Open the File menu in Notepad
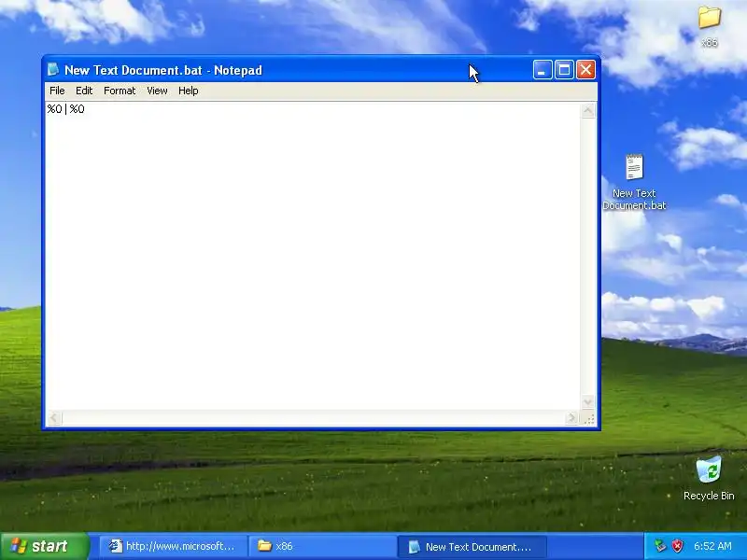Image resolution: width=747 pixels, height=560 pixels. pos(57,91)
